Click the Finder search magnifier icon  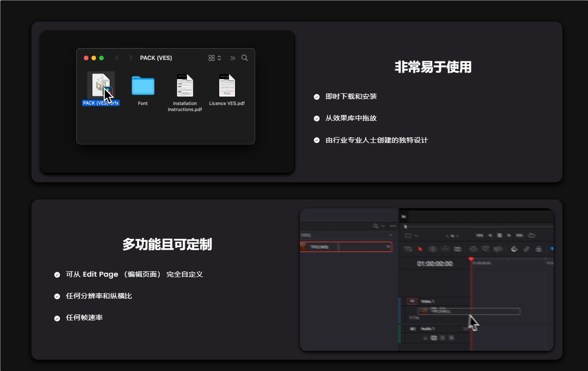(244, 57)
